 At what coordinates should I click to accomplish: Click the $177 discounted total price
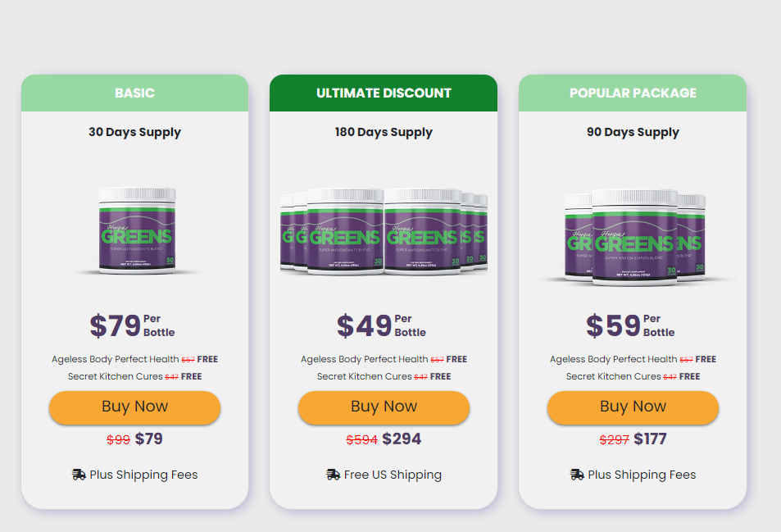(650, 439)
